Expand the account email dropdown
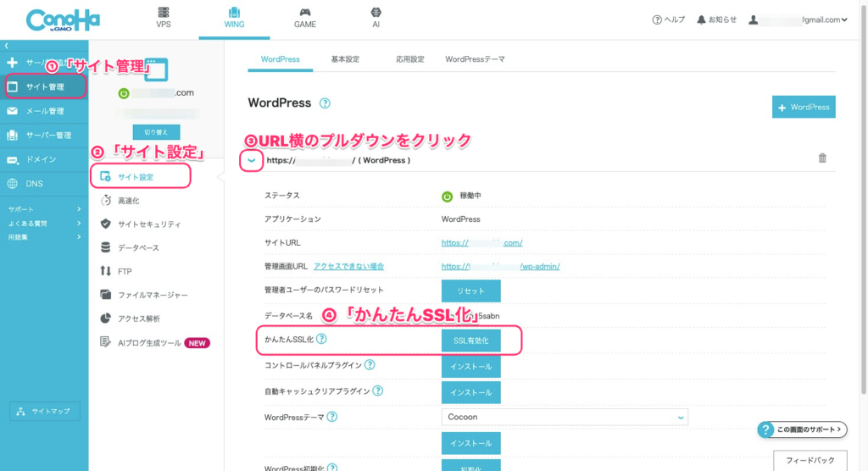868x471 pixels. click(x=798, y=19)
